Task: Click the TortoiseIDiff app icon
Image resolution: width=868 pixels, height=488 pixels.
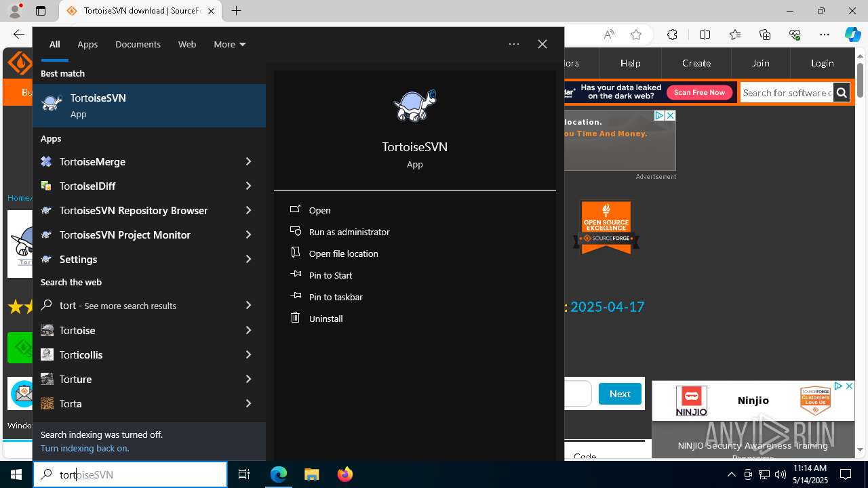Action: (47, 186)
